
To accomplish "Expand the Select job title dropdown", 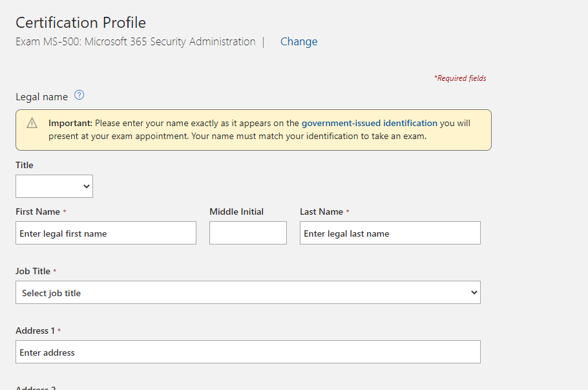I will (x=247, y=292).
